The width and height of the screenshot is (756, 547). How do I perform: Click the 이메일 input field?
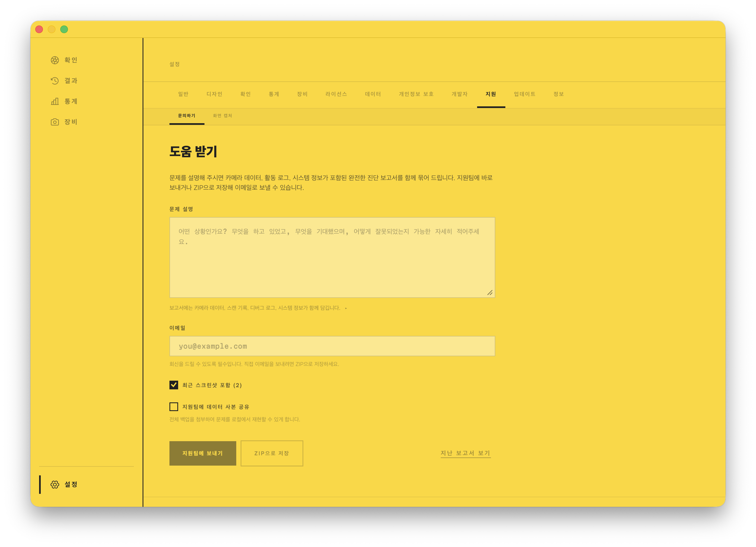pyautogui.click(x=332, y=346)
